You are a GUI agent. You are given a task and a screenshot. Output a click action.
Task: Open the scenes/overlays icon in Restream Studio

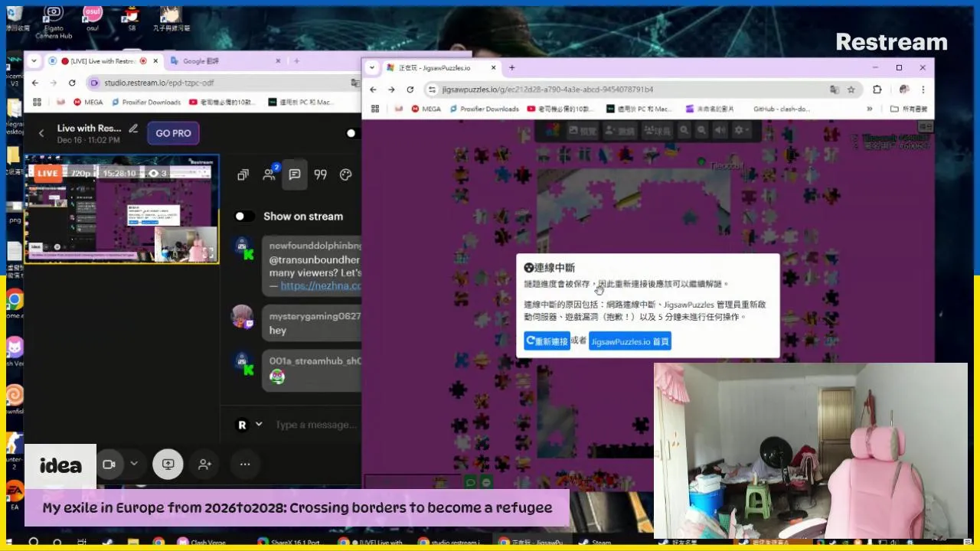243,174
